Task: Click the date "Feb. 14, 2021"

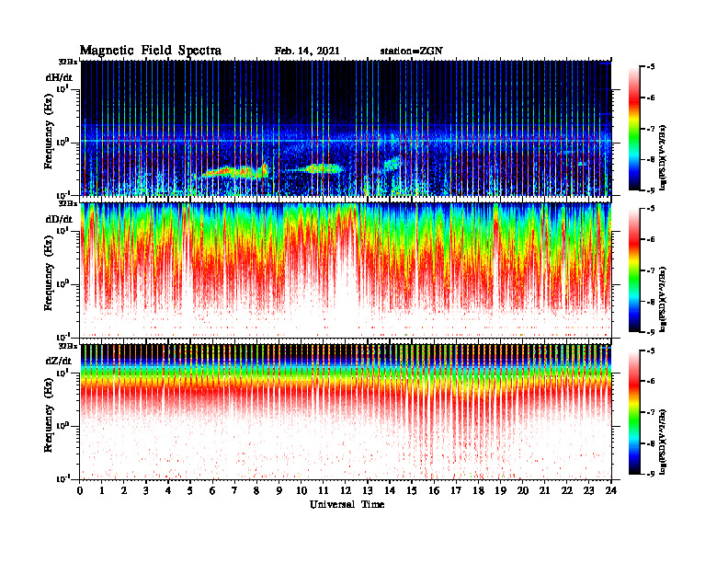Action: tap(307, 52)
